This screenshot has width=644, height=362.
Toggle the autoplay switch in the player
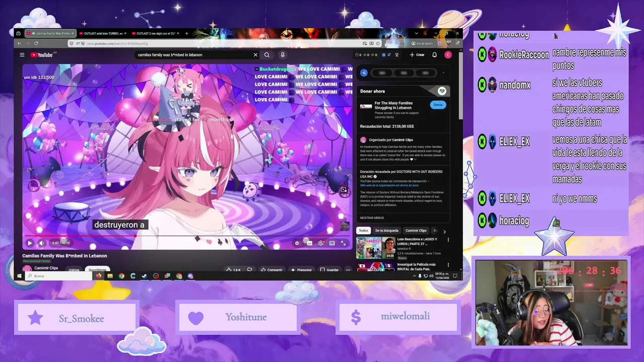pyautogui.click(x=298, y=243)
